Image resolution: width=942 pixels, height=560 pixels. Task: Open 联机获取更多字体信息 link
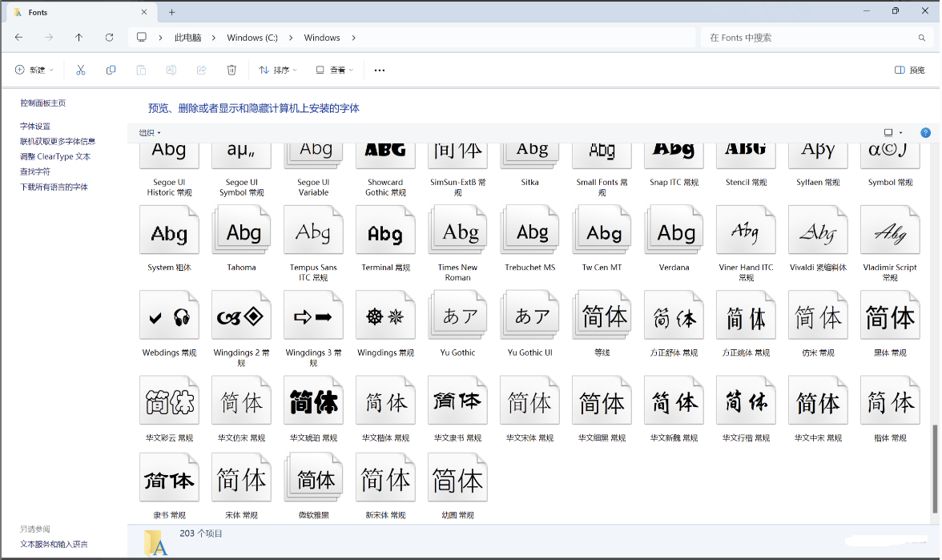click(58, 141)
